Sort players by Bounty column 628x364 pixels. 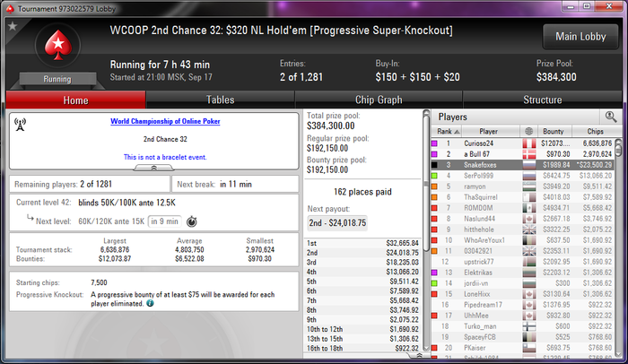tap(554, 131)
